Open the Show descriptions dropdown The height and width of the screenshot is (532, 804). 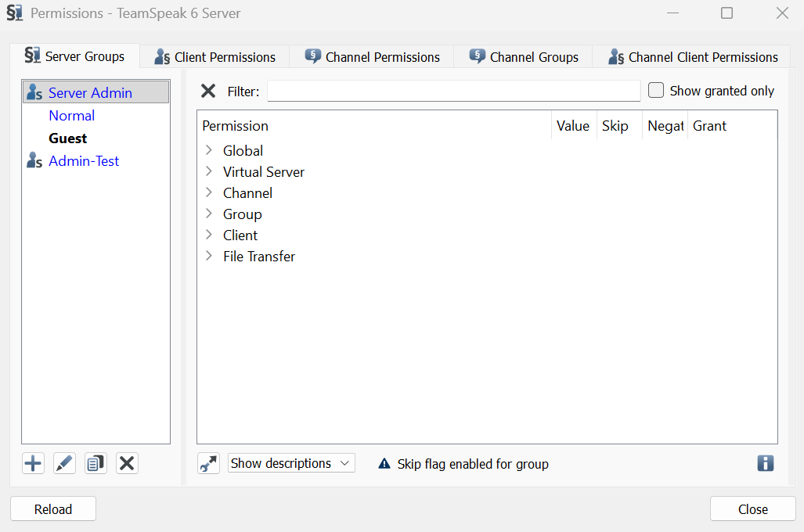[x=291, y=463]
